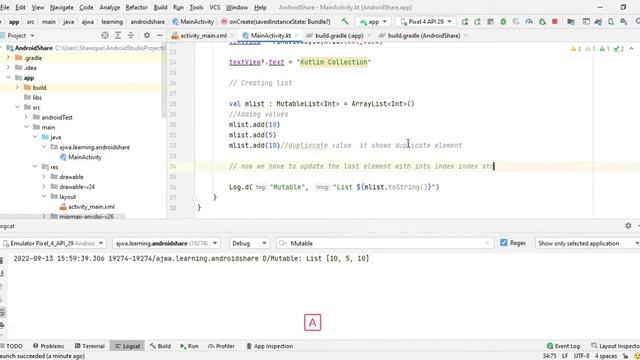Image resolution: width=640 pixels, height=360 pixels.
Task: Open ajwa.learning.androidshare process dropdown
Action: pyautogui.click(x=166, y=243)
